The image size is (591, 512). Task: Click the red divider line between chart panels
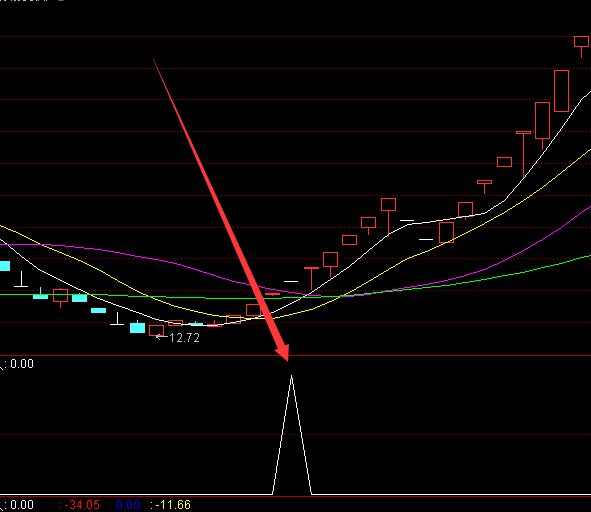[296, 355]
